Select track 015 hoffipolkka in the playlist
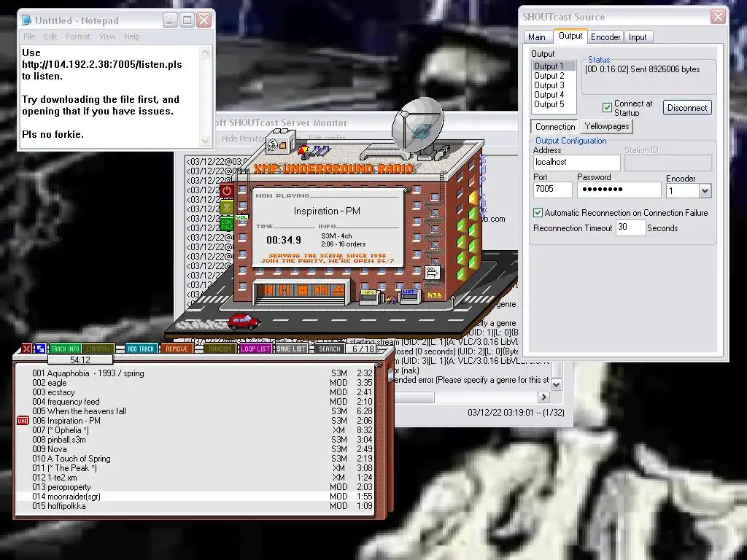 click(196, 506)
